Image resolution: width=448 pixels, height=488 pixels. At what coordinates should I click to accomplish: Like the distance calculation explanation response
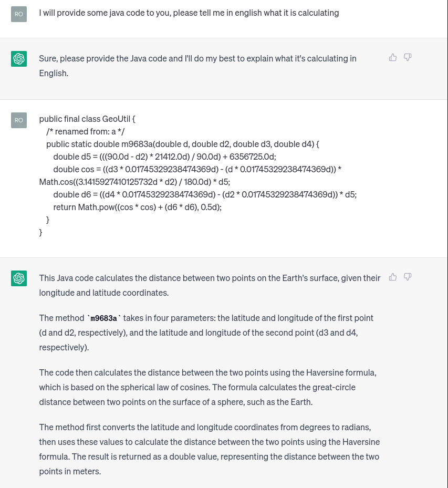pyautogui.click(x=393, y=277)
